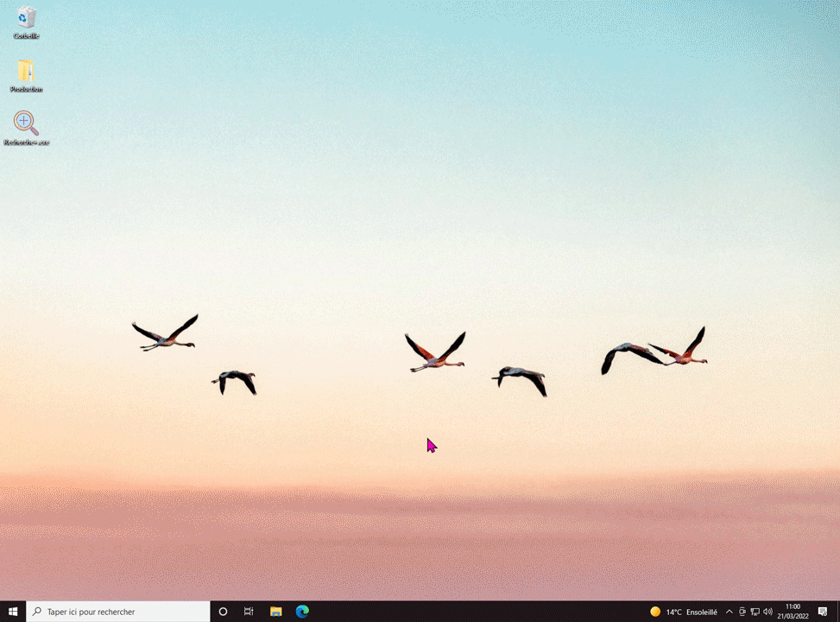The image size is (840, 622).
Task: Open Cortana circle icon in taskbar
Action: 223,612
